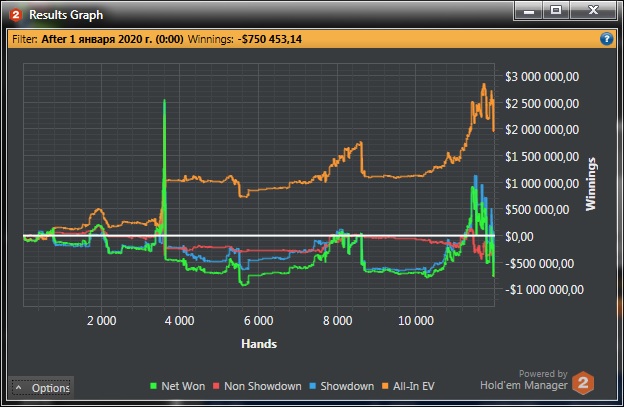Toggle the All-In EV orange legend swatch
This screenshot has height=408, width=624.
(x=385, y=386)
